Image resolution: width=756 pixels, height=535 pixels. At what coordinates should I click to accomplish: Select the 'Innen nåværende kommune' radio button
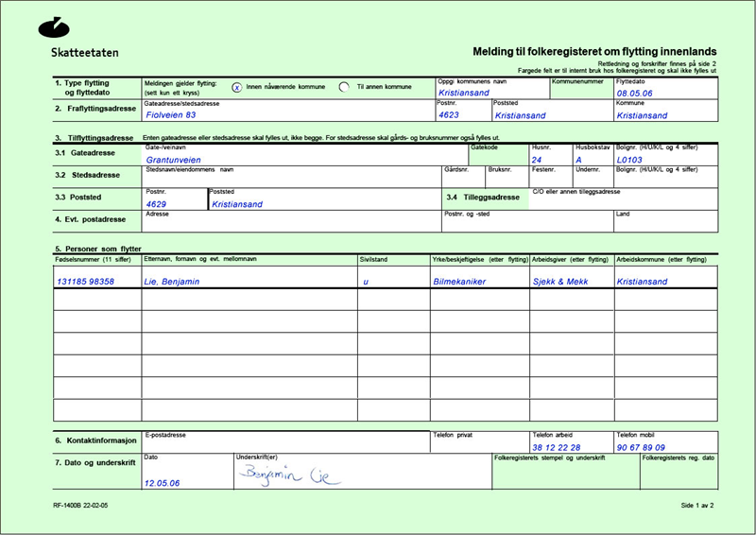pyautogui.click(x=236, y=87)
